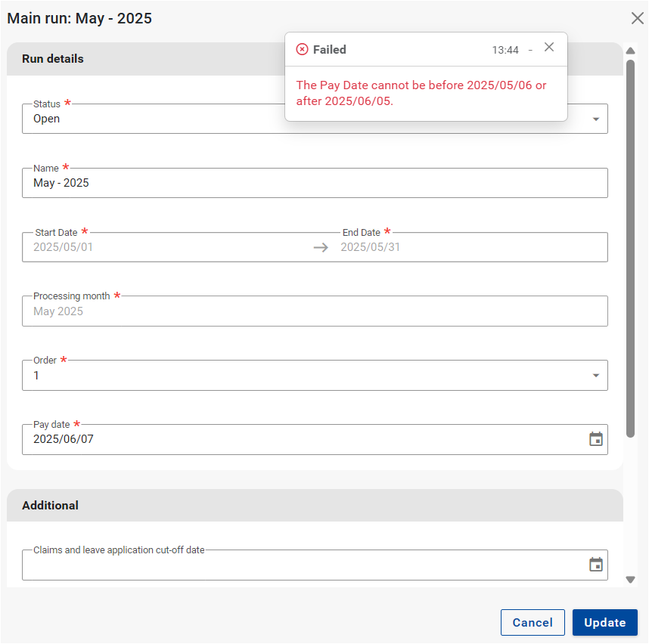This screenshot has height=644, width=649.
Task: Expand the Order dropdown arrow
Action: pyautogui.click(x=595, y=376)
